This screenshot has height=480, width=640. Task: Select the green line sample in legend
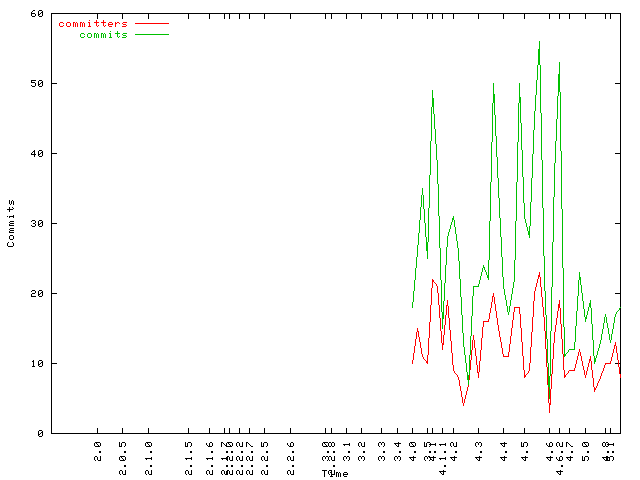tap(151, 34)
